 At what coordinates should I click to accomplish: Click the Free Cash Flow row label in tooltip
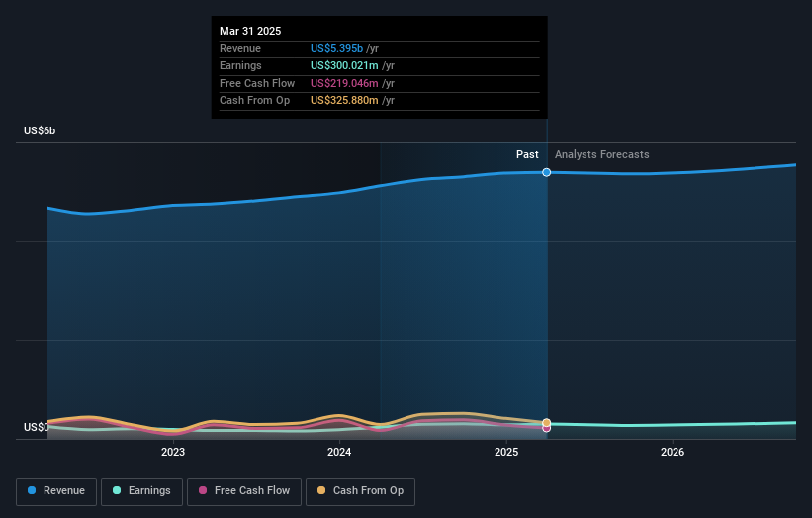pos(257,83)
